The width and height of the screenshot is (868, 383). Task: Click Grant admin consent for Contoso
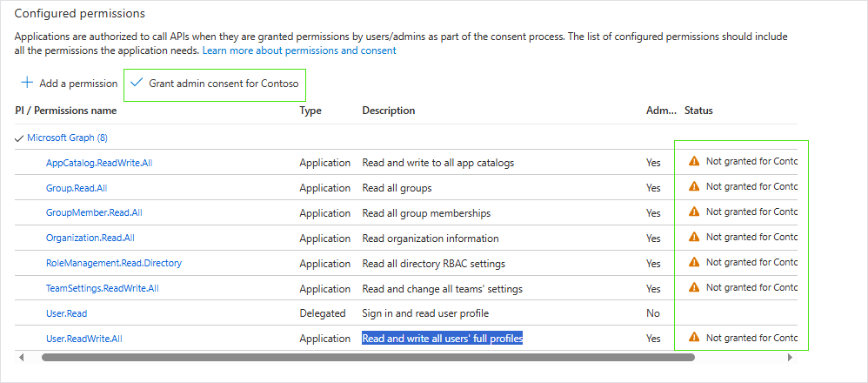click(224, 84)
